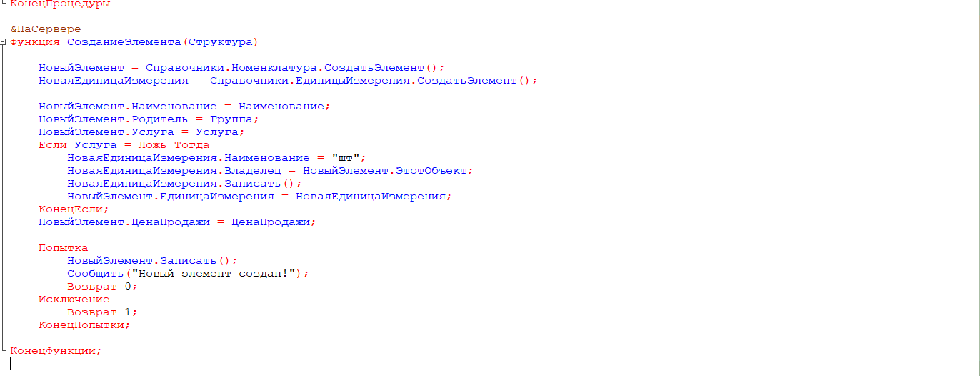This screenshot has width=980, height=376.
Task: Click the Попытка keyword
Action: [x=64, y=248]
